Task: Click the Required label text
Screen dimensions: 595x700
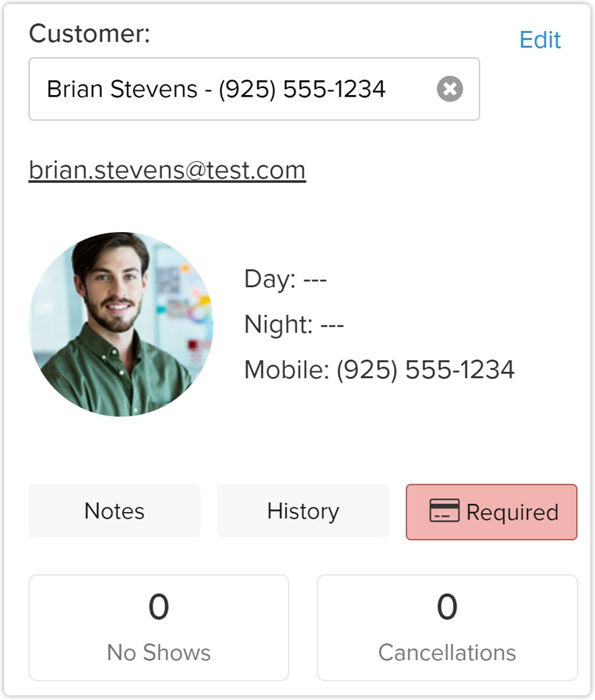Action: point(512,512)
